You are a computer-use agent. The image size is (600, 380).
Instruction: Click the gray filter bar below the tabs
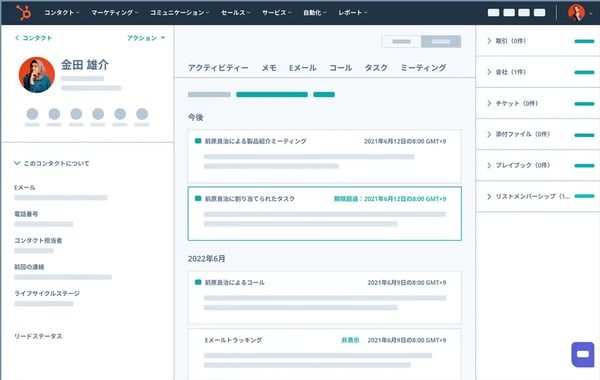coord(209,95)
